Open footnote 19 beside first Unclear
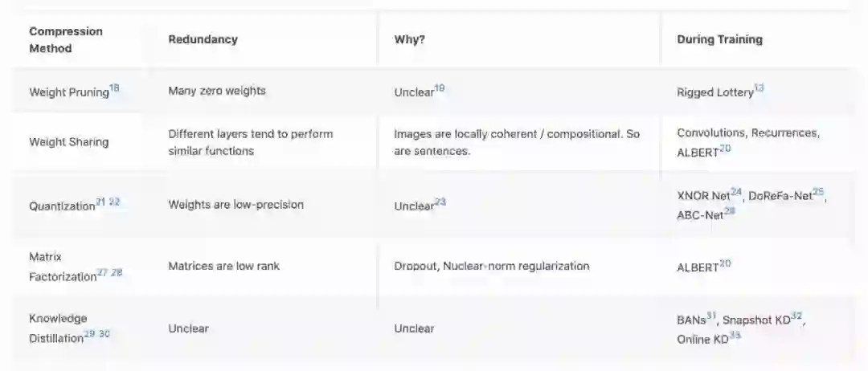868x371 pixels. (440, 88)
